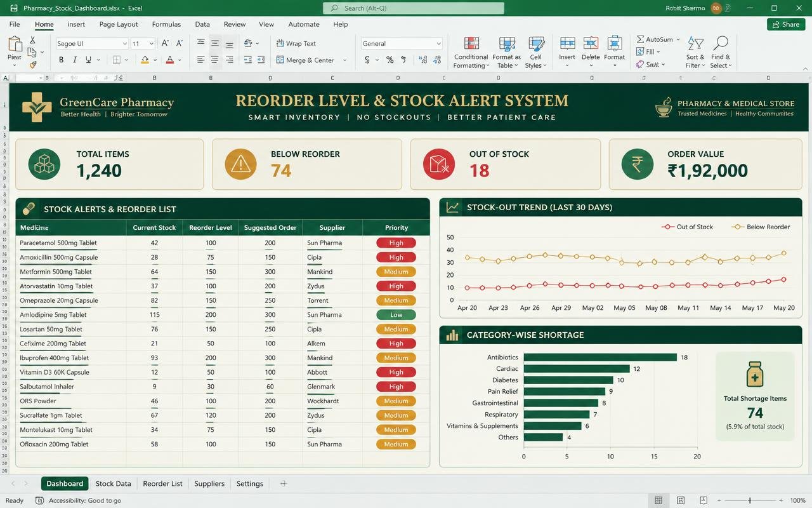Open the Formulas ribbon tab
Screen dimensions: 812x508
coord(166,24)
